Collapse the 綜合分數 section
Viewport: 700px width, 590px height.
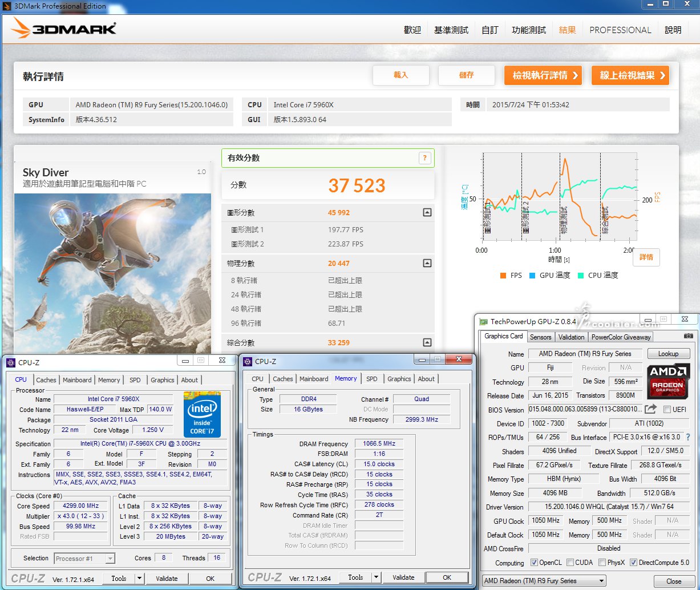(427, 342)
